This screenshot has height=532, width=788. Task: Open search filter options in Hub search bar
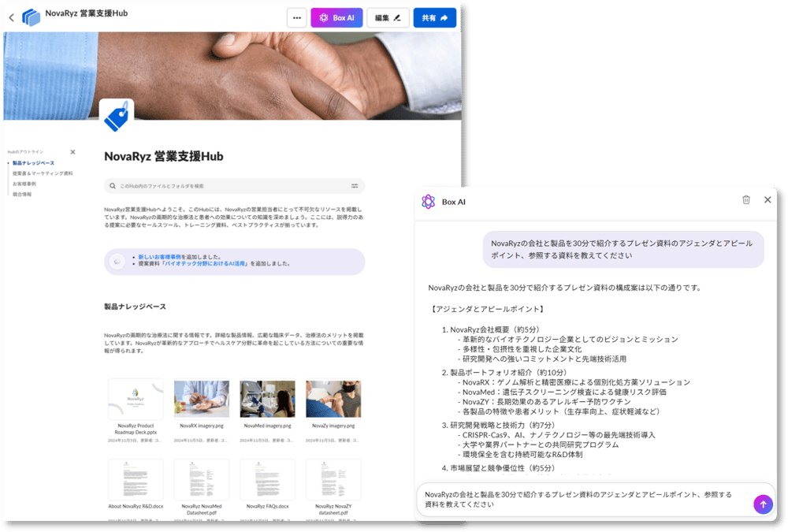coord(355,186)
